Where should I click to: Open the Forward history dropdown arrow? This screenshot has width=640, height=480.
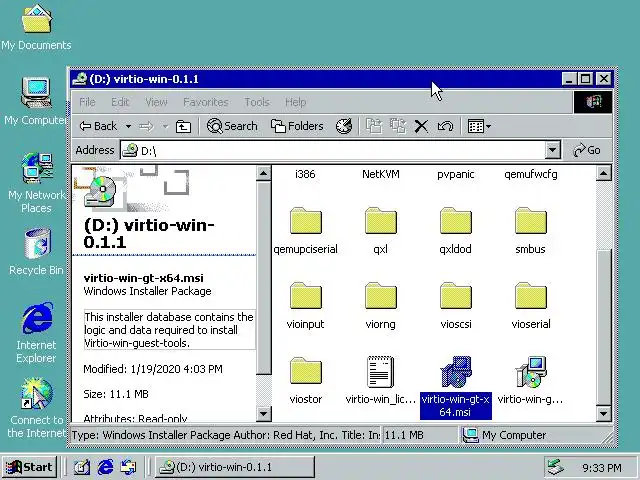click(165, 127)
